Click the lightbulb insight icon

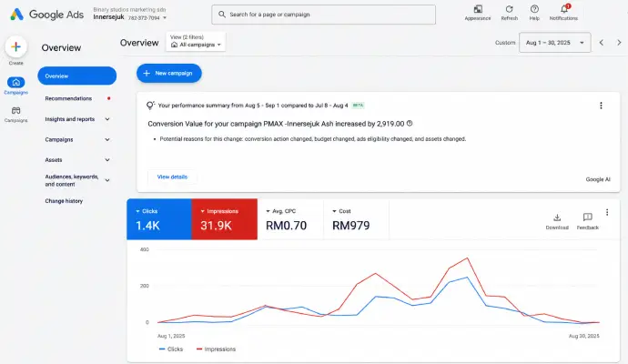click(150, 106)
